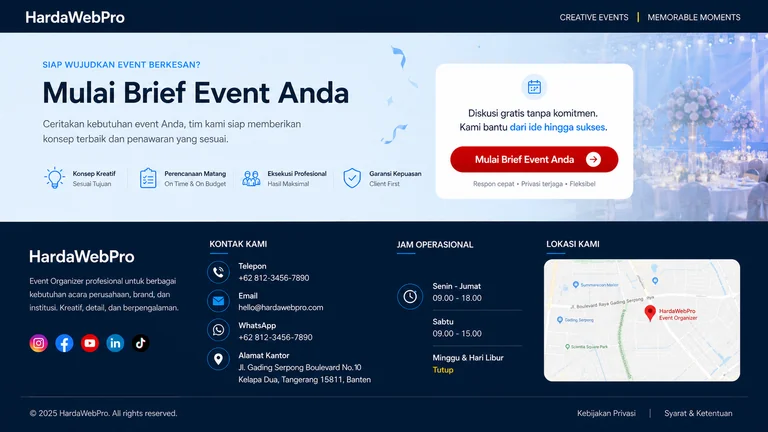The width and height of the screenshot is (768, 432).
Task: Click the JAM OPERASIONAL heading
Action: 435,244
